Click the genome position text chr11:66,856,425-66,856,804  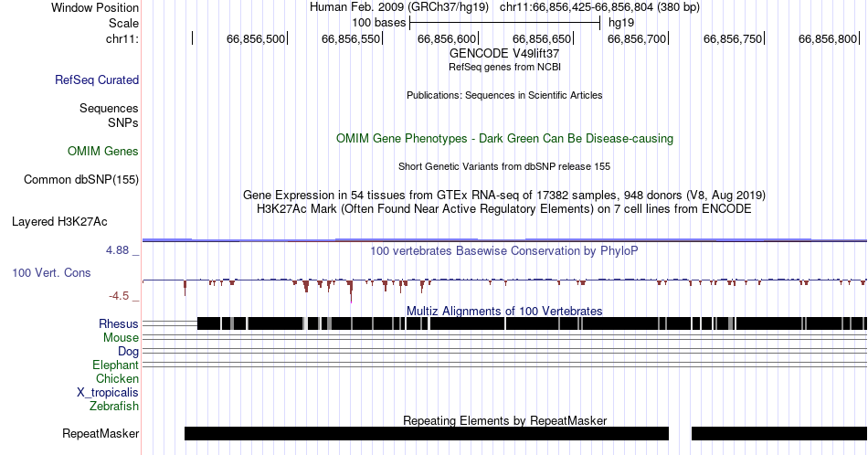pyautogui.click(x=577, y=7)
